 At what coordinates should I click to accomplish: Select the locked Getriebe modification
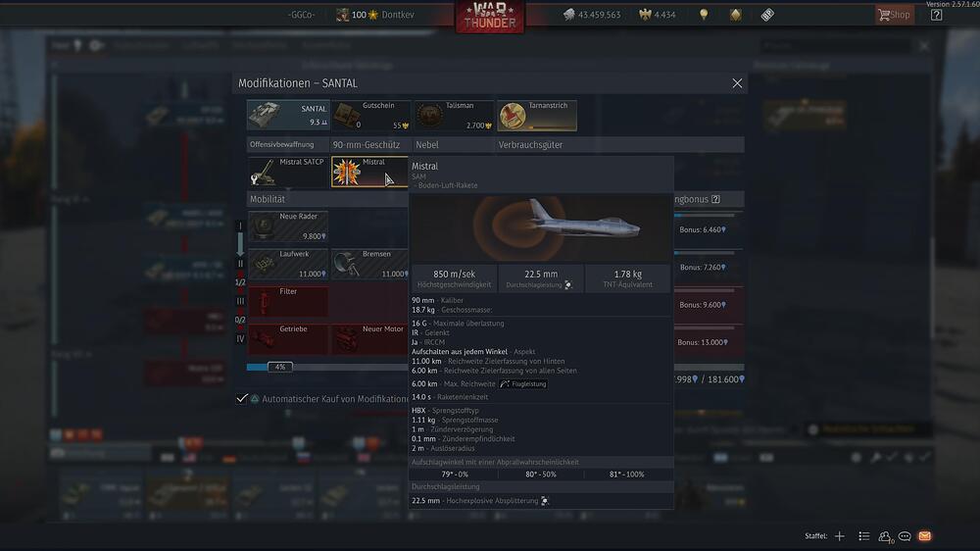pos(288,339)
